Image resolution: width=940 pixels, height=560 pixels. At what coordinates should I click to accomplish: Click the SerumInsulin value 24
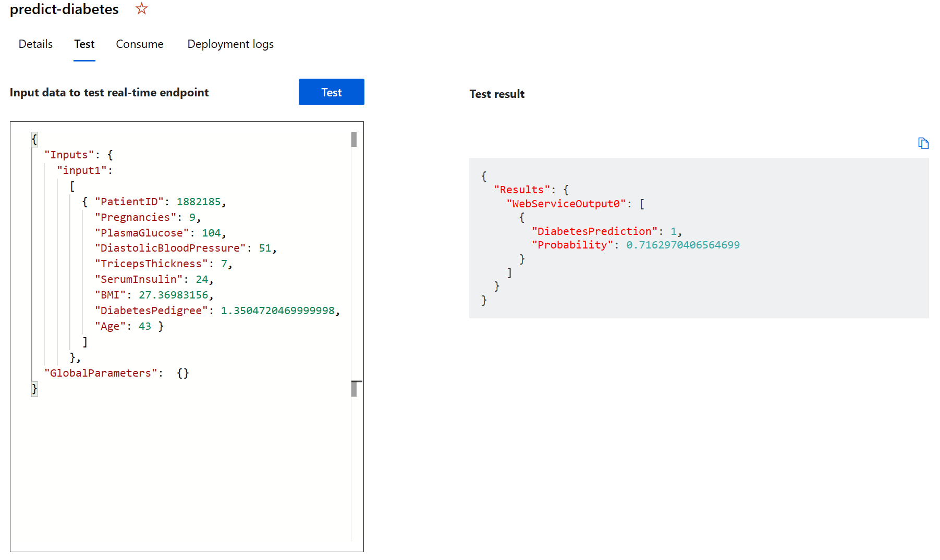click(x=202, y=279)
